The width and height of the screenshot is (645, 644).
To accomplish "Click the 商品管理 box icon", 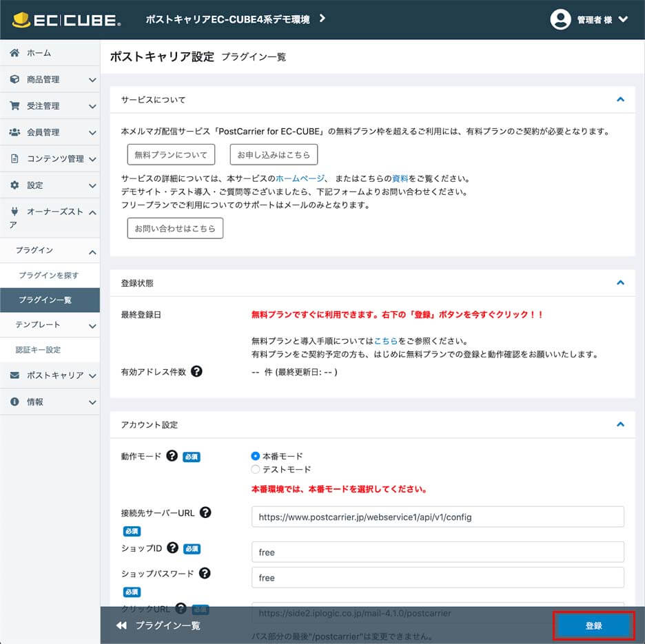I will point(14,79).
